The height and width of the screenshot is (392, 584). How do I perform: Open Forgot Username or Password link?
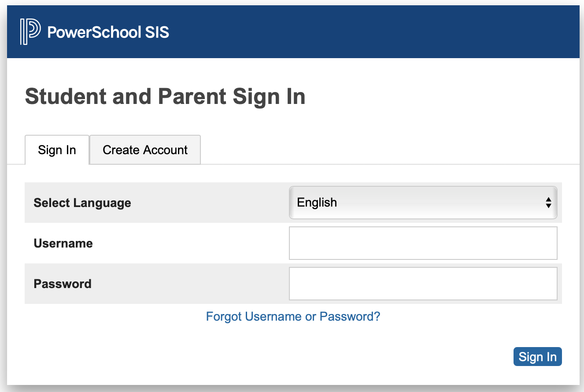click(293, 316)
